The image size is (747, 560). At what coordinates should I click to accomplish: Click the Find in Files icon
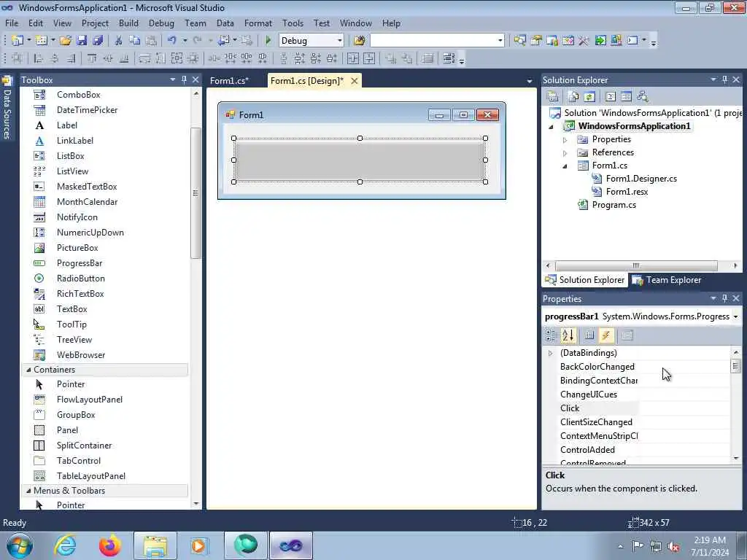[359, 41]
